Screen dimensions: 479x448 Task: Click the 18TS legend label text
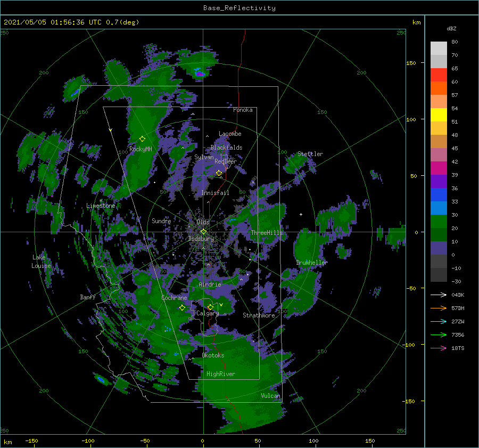pyautogui.click(x=458, y=348)
